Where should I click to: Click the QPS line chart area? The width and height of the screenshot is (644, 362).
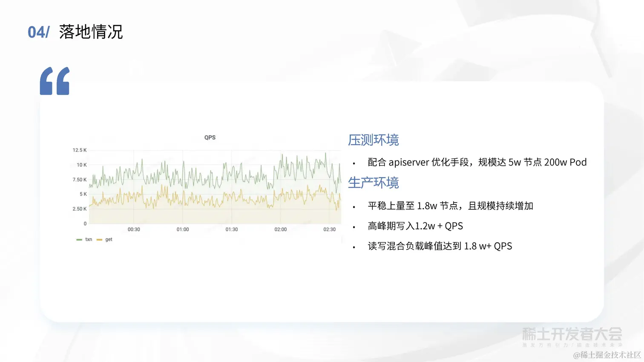[215, 187]
